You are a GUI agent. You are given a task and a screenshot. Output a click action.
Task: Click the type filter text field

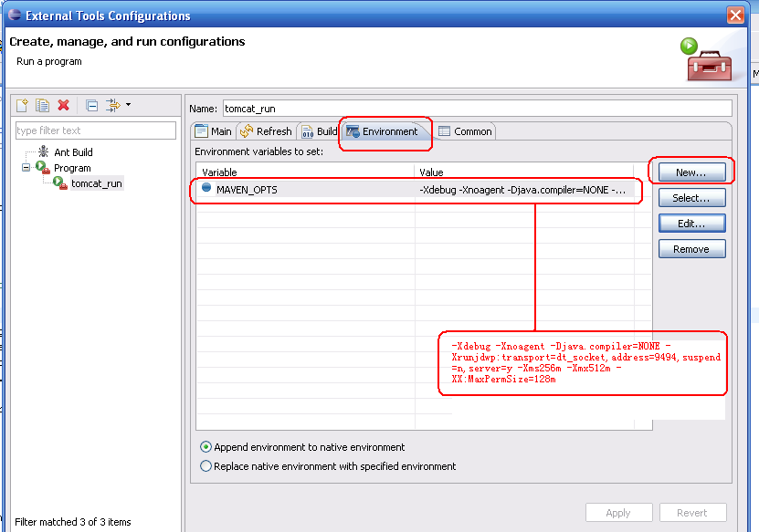coord(96,130)
